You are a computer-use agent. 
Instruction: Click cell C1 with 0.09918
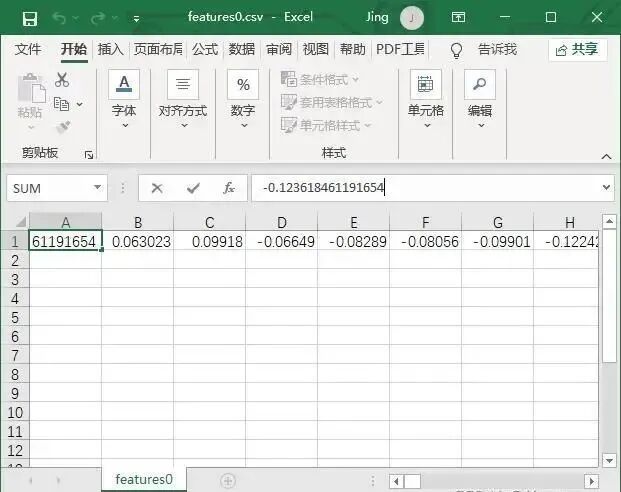(210, 241)
